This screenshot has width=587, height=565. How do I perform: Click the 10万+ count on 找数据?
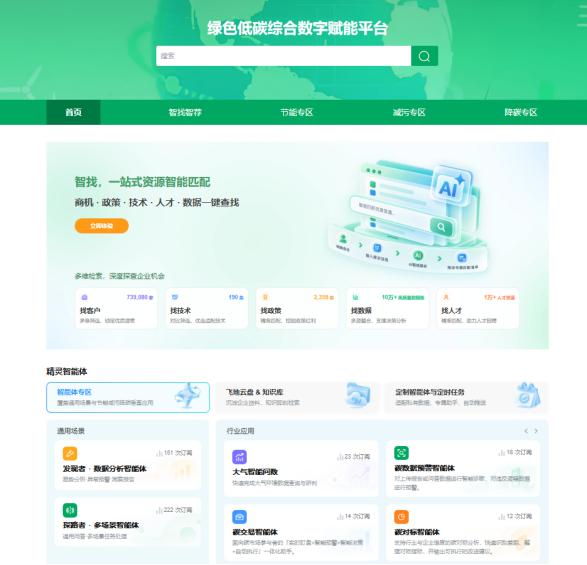tap(403, 297)
